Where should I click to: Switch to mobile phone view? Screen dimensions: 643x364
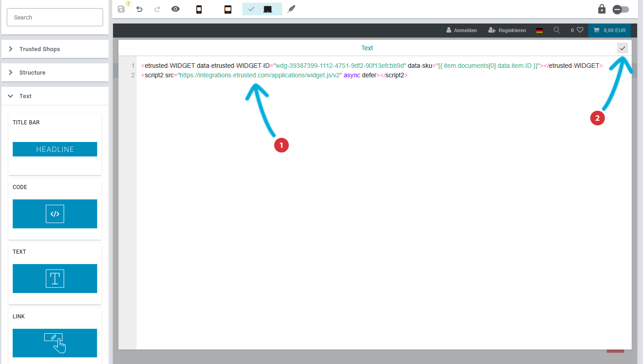pos(199,9)
